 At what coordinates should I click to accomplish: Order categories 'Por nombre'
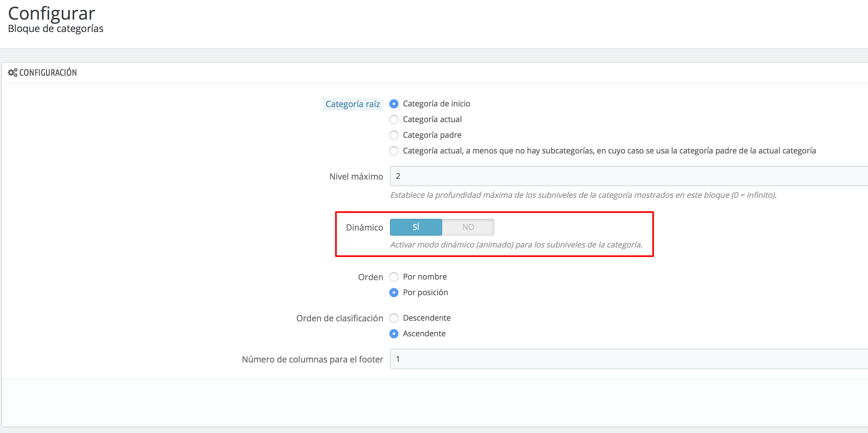(394, 277)
